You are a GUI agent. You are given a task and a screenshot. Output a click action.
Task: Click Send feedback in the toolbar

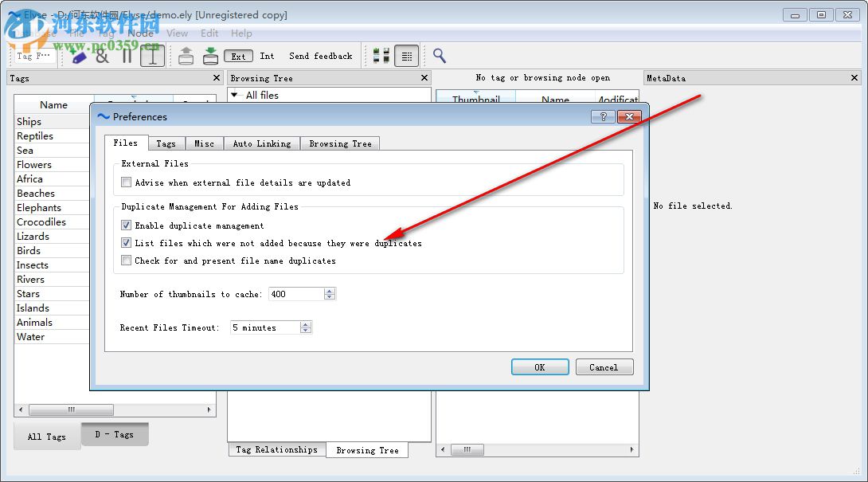[320, 56]
